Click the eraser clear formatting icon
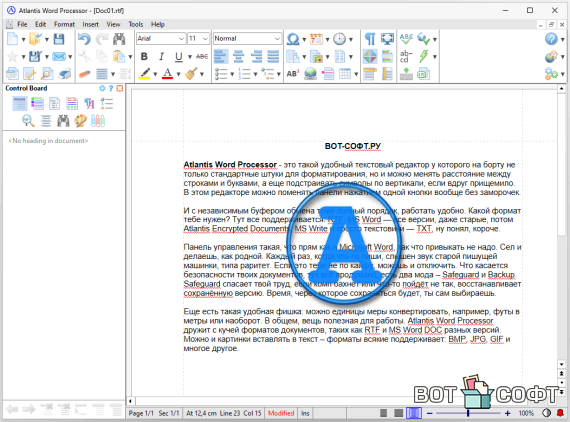Viewport: 570px width, 422px height. (x=84, y=74)
